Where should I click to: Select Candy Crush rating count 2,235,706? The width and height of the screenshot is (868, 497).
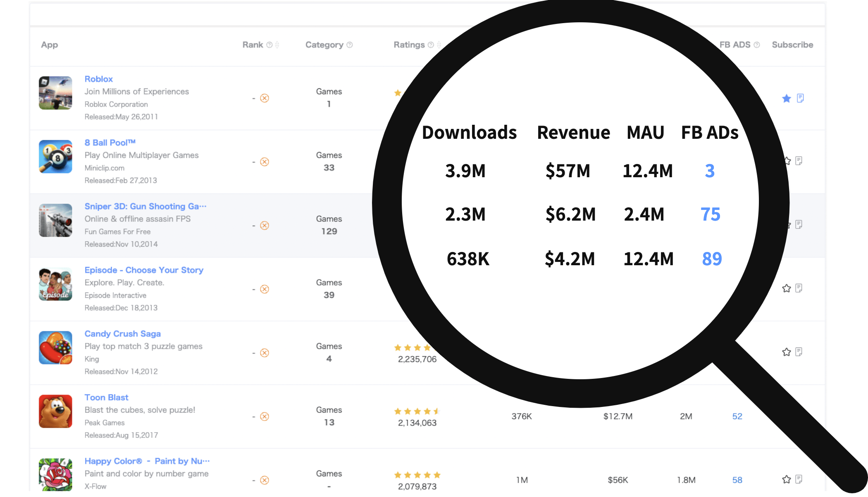417,359
